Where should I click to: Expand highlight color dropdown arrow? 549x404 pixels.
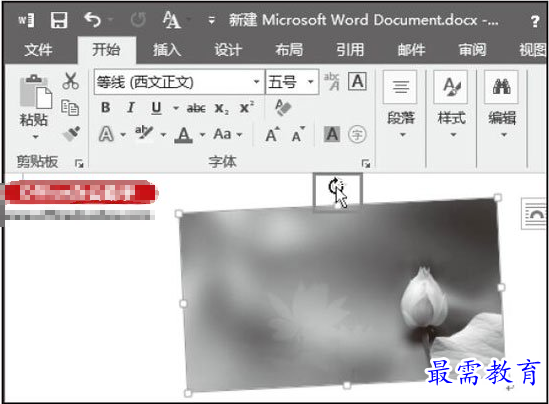coord(163,134)
